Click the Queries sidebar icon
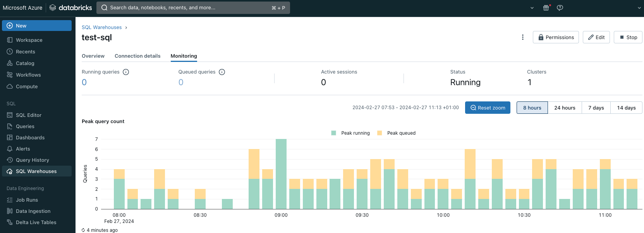 (x=10, y=126)
